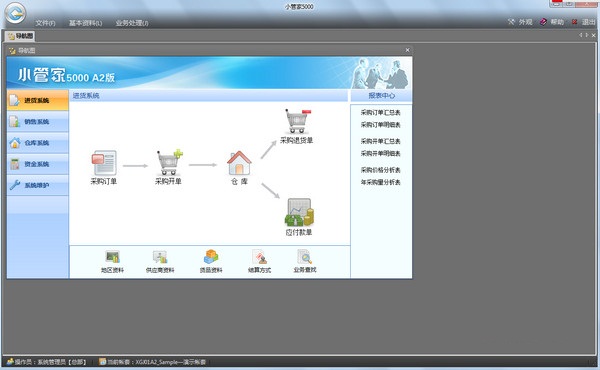Viewport: 600px width, 370px height.
Task: Open the 文件(F) menu
Action: (x=46, y=23)
